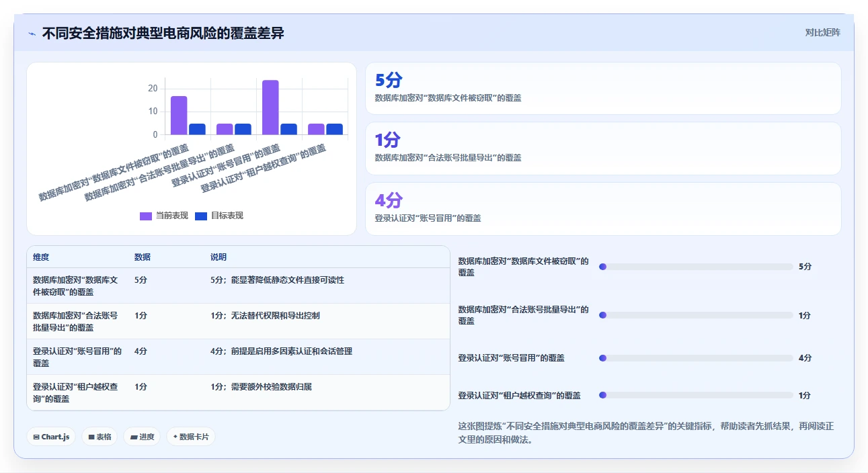Click the 数据卡片 chip

pyautogui.click(x=191, y=437)
